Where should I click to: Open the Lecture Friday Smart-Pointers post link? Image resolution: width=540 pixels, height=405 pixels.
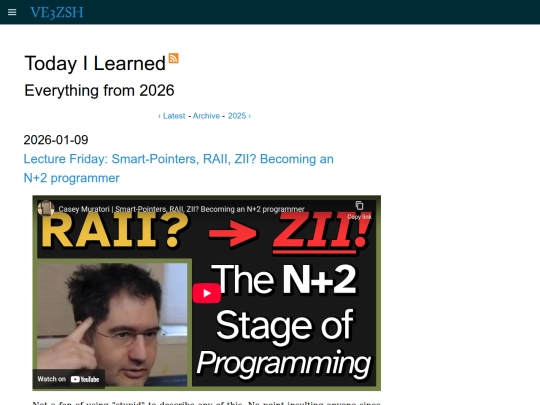[x=178, y=168]
